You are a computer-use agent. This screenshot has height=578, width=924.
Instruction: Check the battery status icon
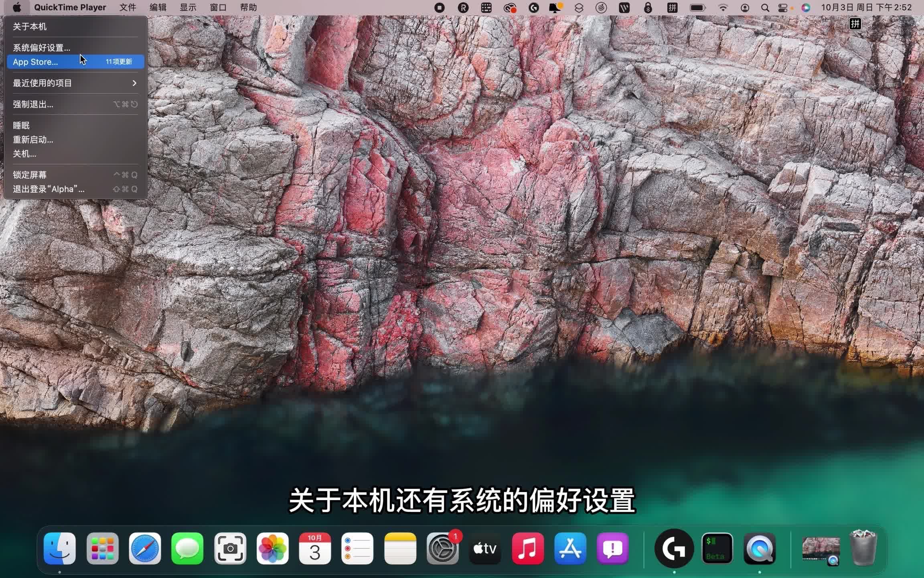click(697, 7)
